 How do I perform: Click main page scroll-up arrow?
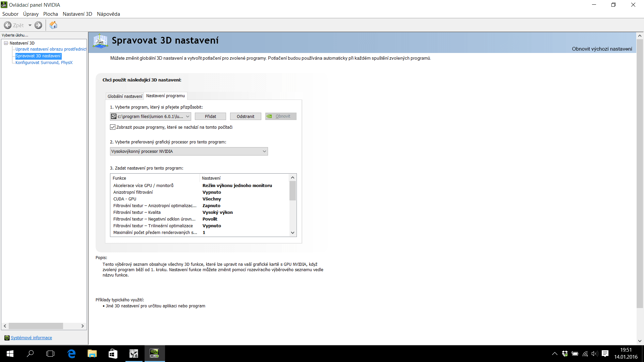click(640, 36)
